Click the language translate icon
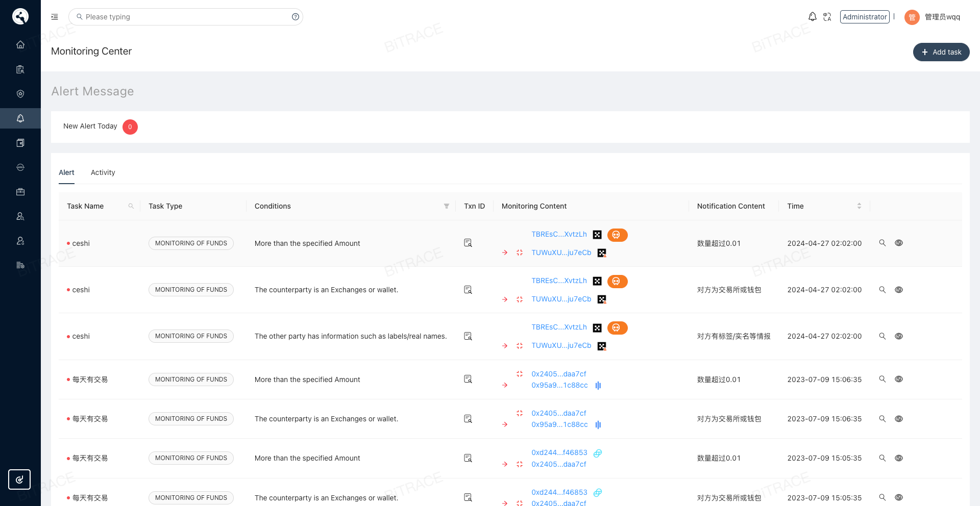980x506 pixels. (x=827, y=17)
